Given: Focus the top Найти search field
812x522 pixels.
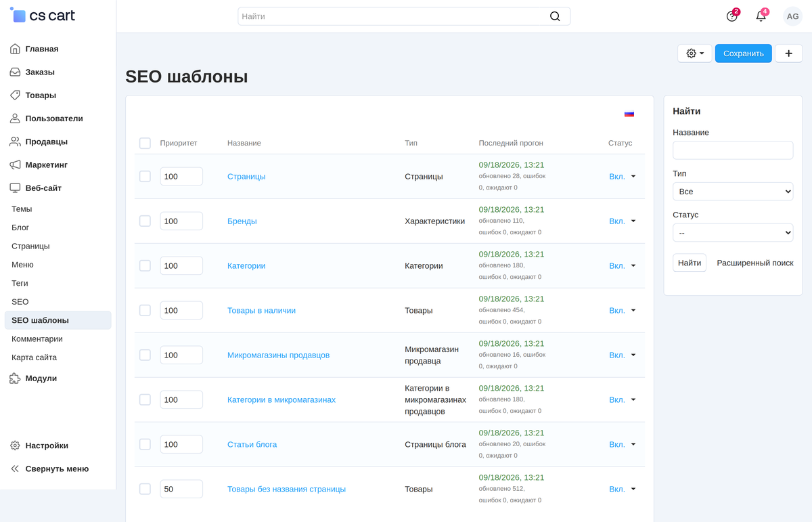Looking at the screenshot, I should (404, 16).
